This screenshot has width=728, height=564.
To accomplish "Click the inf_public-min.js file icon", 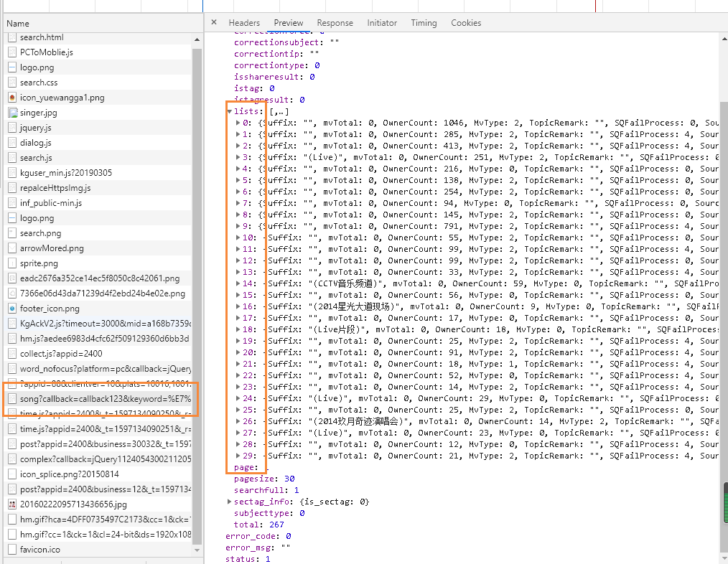I will click(12, 203).
